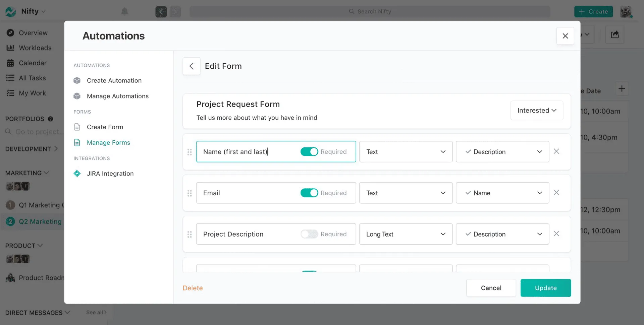Select Manage Automations in the sidebar
This screenshot has width=644, height=325.
[x=117, y=96]
